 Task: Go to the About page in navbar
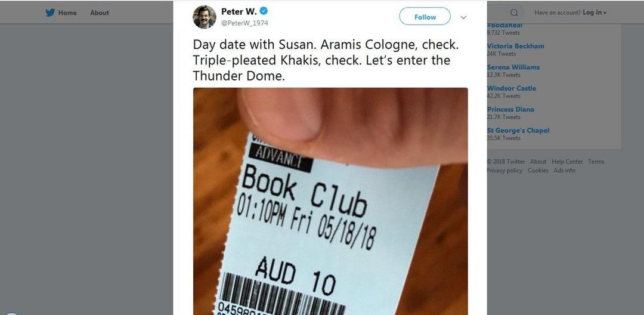click(100, 13)
